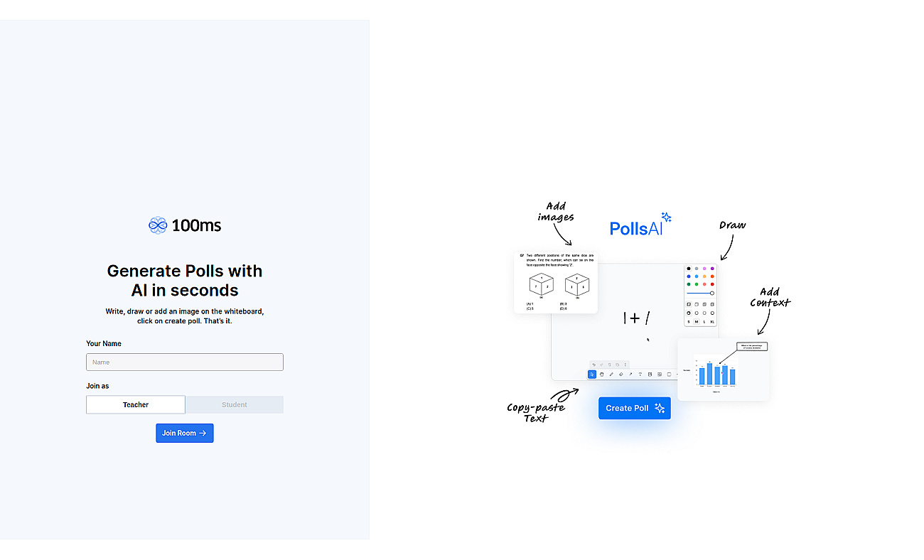Screen dimensions: 924x560
Task: Click the opacity slider handle in palette
Action: pyautogui.click(x=712, y=293)
